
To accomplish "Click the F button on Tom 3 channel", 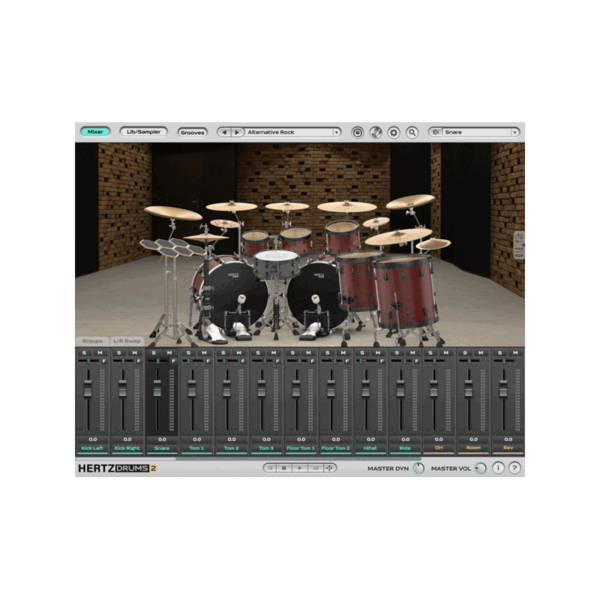I will [x=277, y=361].
